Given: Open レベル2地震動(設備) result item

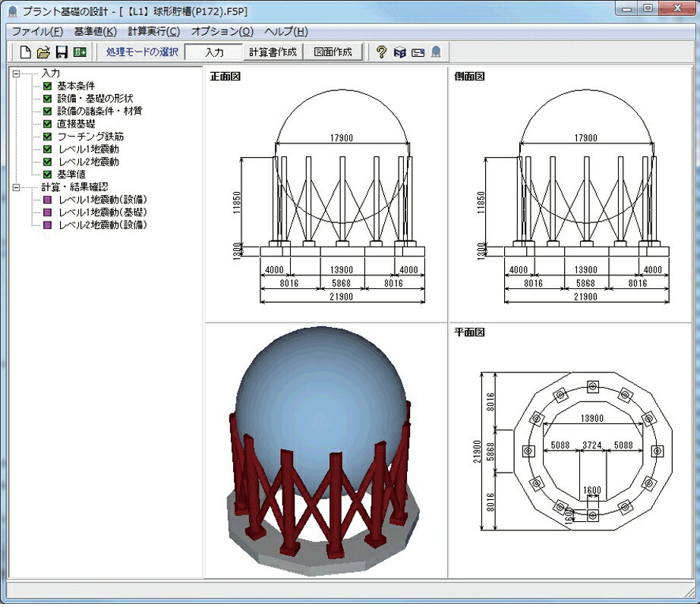Looking at the screenshot, I should (x=102, y=225).
